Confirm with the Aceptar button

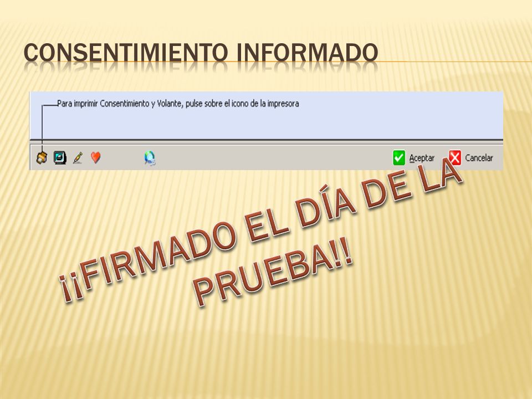click(413, 158)
